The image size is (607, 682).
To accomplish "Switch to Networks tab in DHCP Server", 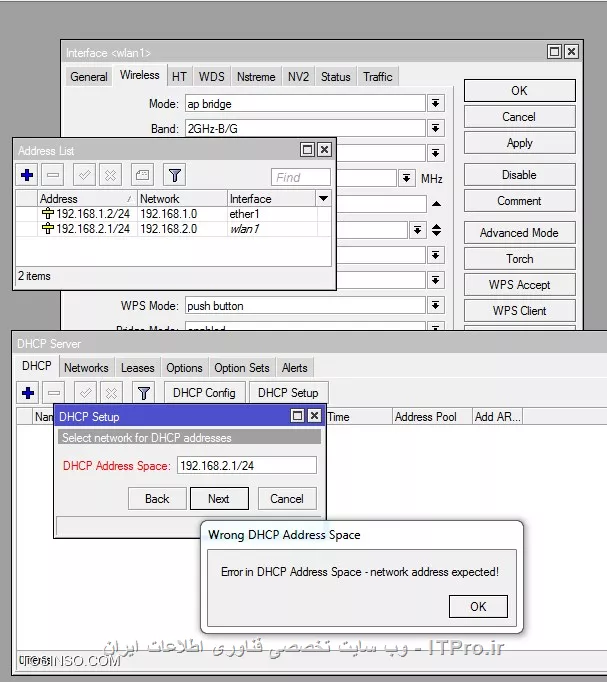I will 86,368.
